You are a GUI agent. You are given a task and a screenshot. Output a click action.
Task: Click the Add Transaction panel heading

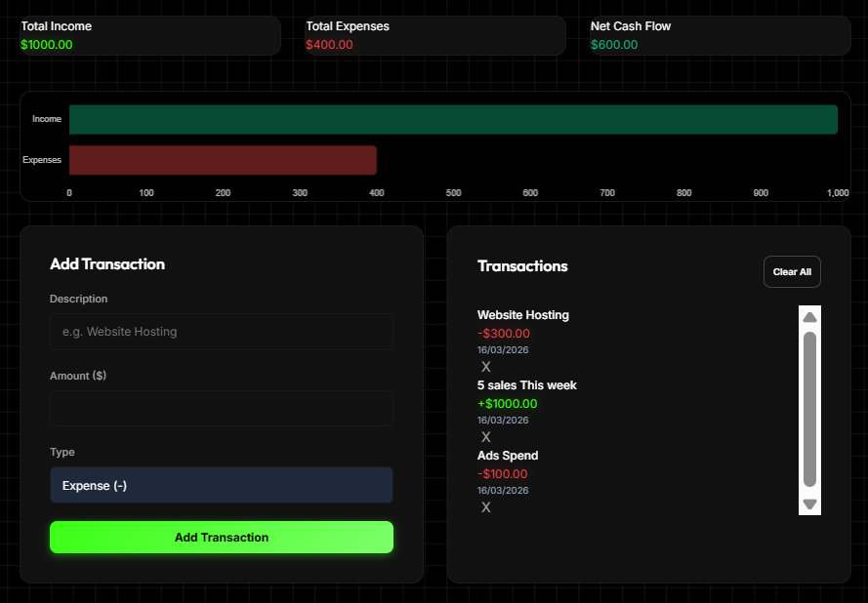[107, 263]
